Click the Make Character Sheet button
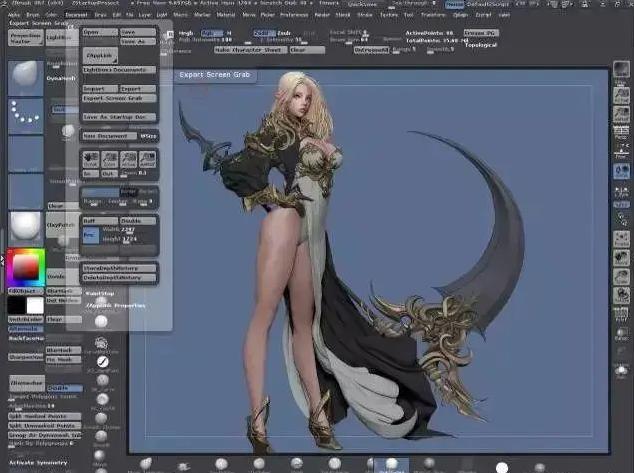 coord(251,50)
